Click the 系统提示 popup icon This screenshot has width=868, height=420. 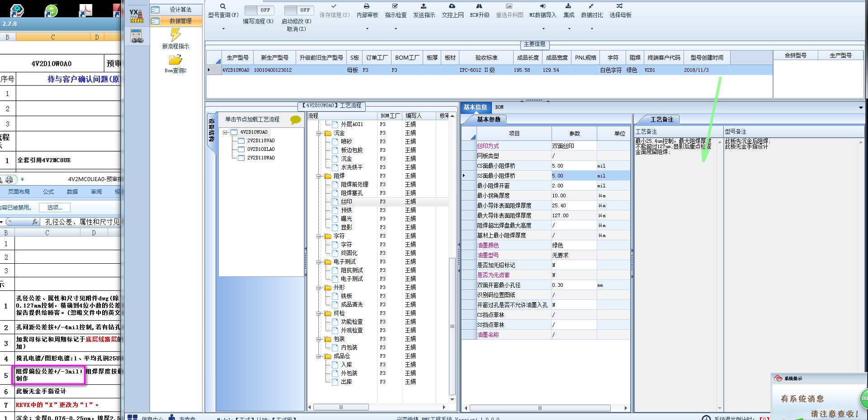pyautogui.click(x=778, y=378)
